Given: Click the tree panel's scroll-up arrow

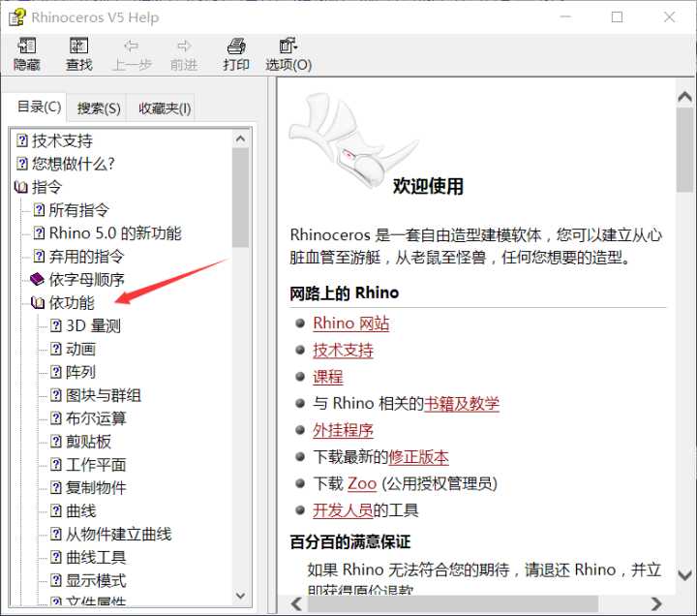Looking at the screenshot, I should pyautogui.click(x=240, y=139).
